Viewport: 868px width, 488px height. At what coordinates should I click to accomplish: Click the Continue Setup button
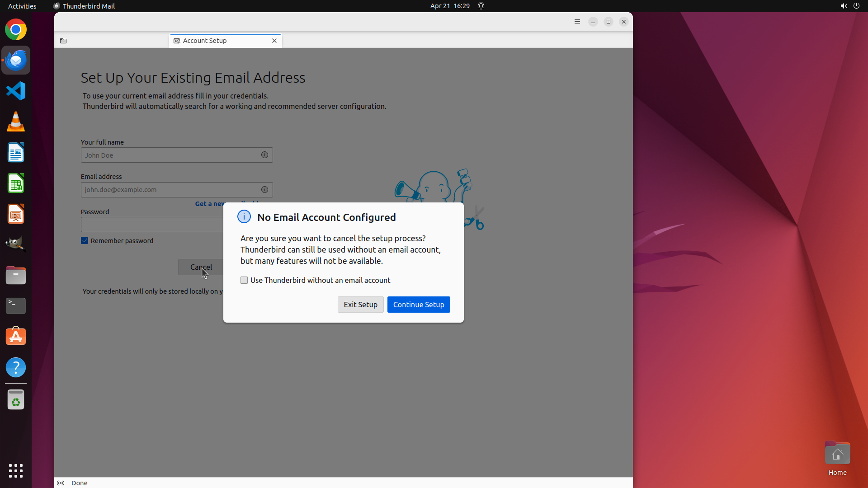point(419,305)
